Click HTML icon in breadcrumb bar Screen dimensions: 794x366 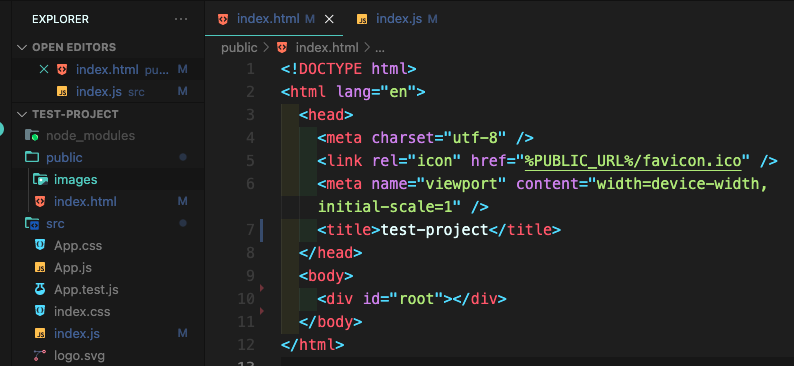(282, 48)
